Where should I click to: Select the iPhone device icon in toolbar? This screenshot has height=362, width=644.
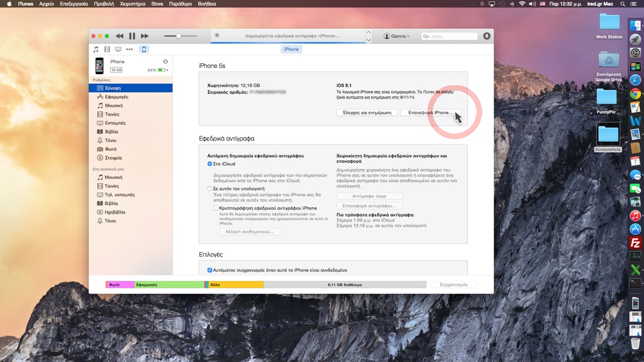(144, 49)
